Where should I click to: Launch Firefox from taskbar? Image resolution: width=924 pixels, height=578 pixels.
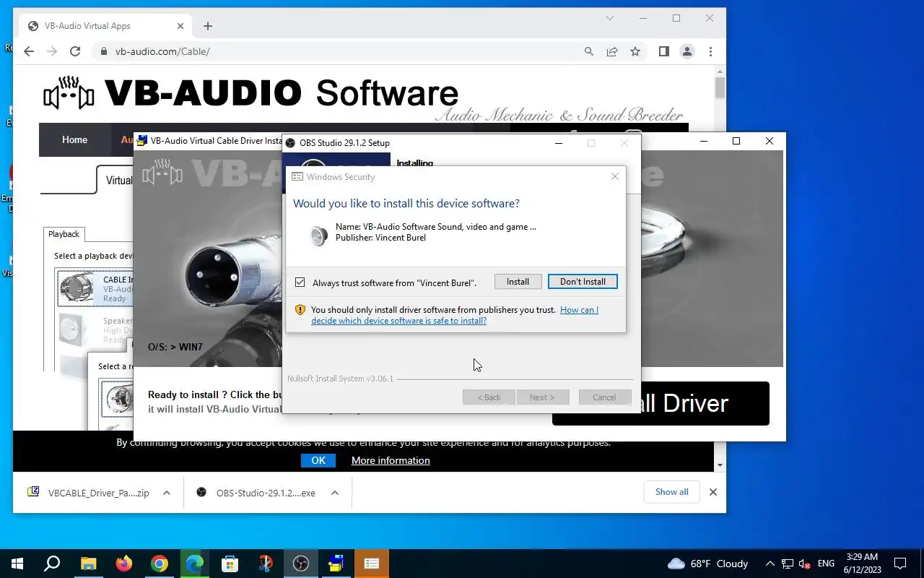(123, 564)
